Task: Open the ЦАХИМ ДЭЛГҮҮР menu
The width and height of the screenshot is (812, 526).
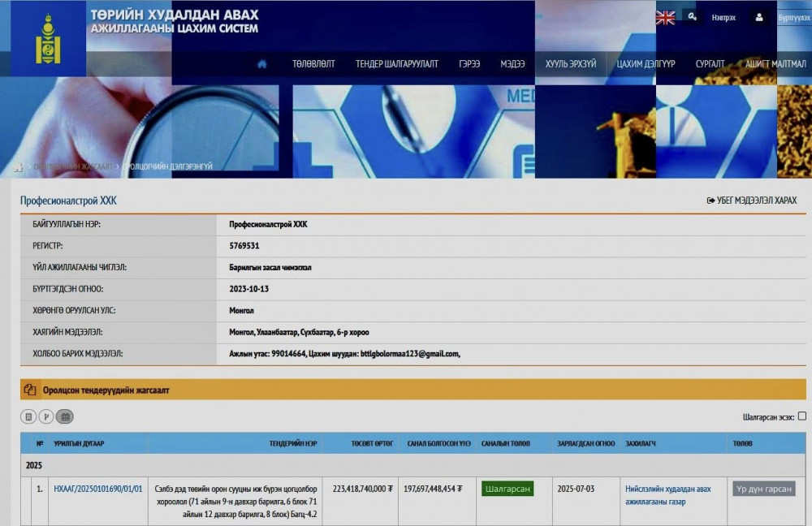Action: 646,63
